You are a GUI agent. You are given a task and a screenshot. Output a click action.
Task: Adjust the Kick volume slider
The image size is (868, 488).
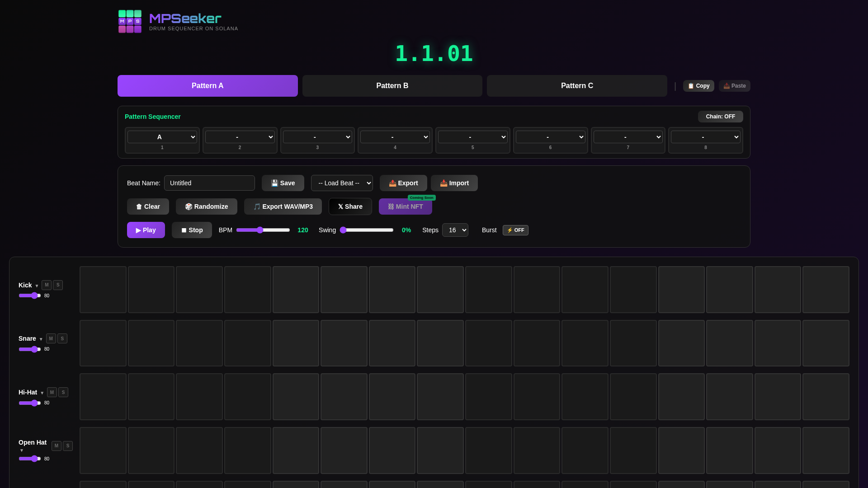click(30, 296)
